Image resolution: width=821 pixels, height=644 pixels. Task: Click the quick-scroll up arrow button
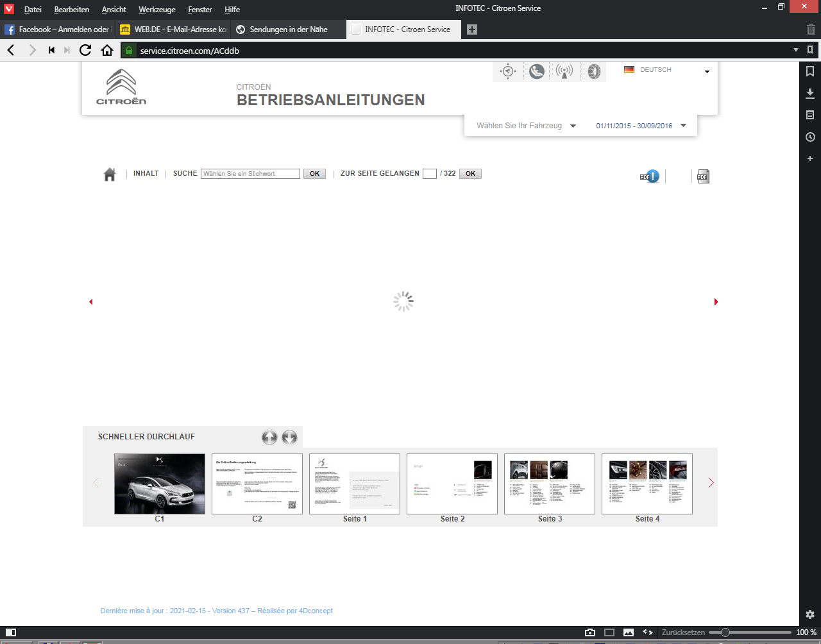(x=269, y=437)
